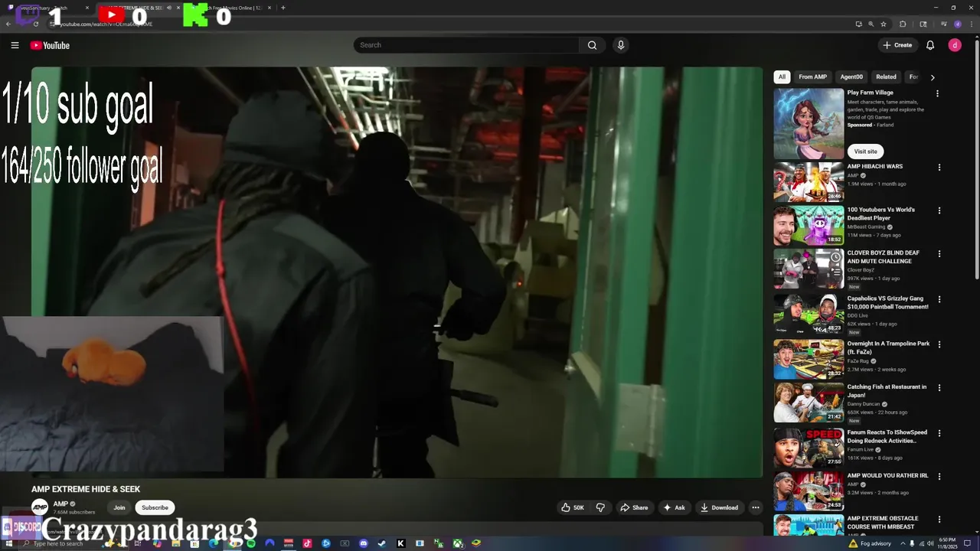Open options for AMP WOULD YOU RATHER IRL
980x551 pixels.
pos(939,476)
